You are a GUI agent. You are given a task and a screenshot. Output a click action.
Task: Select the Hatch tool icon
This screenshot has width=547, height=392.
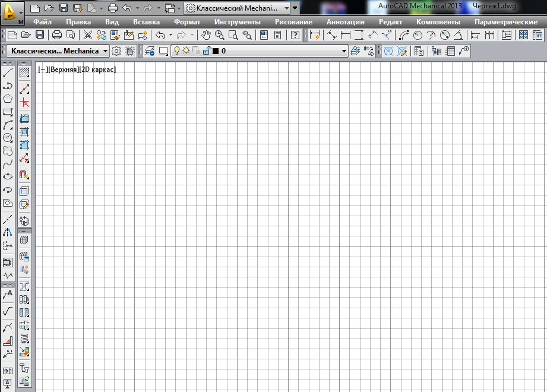click(x=24, y=73)
